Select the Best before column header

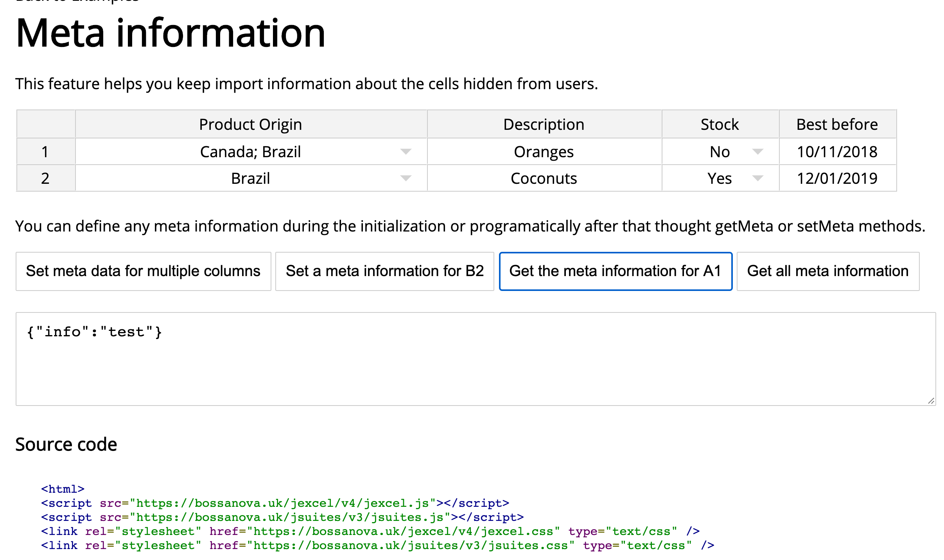(838, 124)
